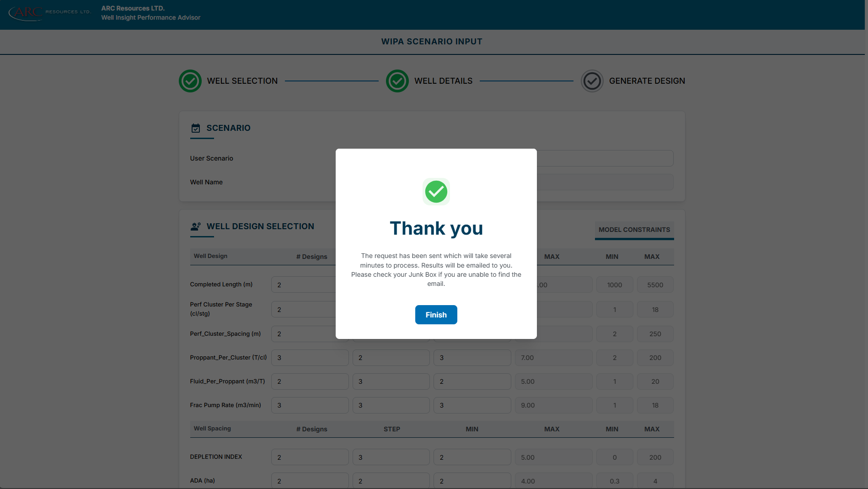Click the Well Design Selection people icon

point(196,226)
